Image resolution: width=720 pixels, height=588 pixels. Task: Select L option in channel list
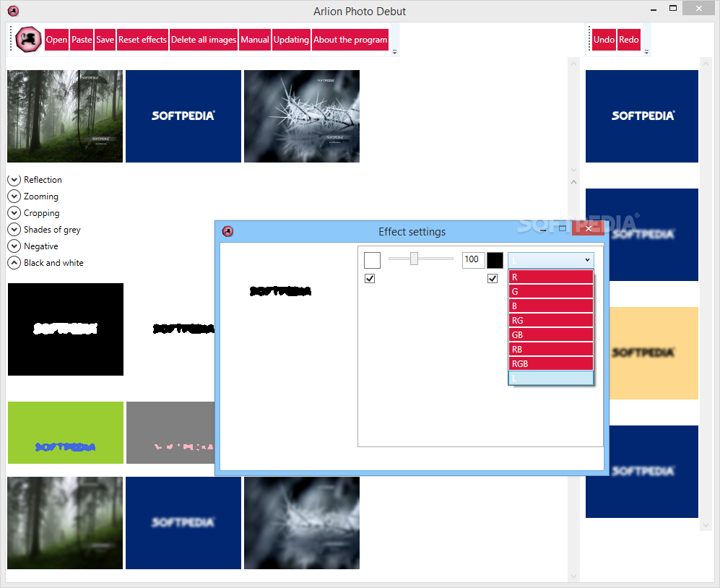click(x=550, y=378)
